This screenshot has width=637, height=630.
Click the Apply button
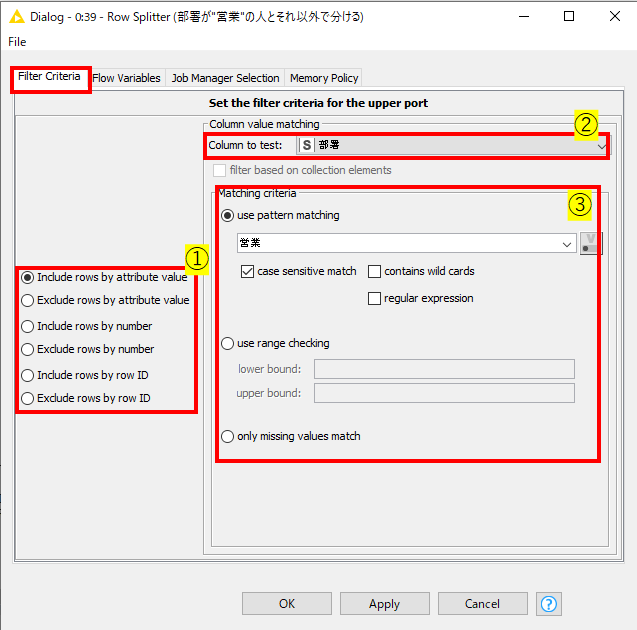385,604
